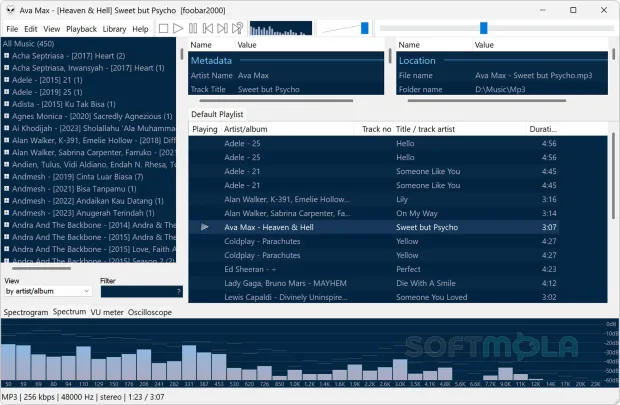
Task: Open the 'by artist/album' view dropdown
Action: [48, 291]
